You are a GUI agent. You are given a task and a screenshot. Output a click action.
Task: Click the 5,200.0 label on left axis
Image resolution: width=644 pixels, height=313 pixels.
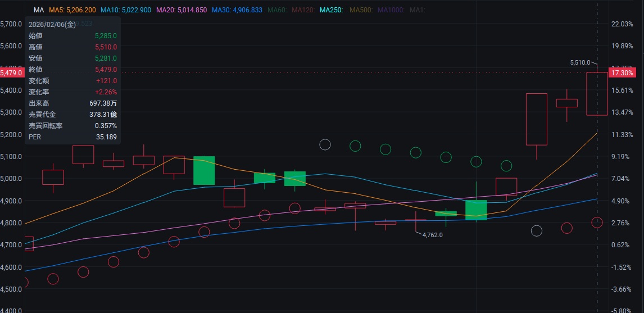click(x=11, y=135)
